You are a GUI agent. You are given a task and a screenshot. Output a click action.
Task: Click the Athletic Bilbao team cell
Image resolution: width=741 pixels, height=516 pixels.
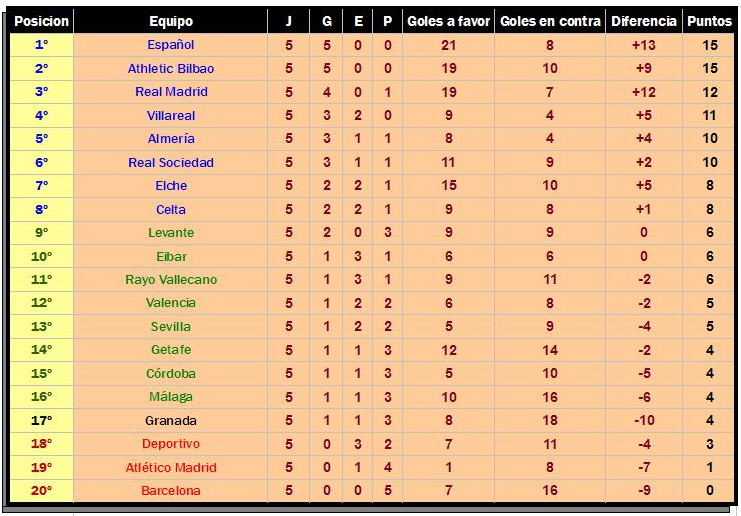coord(171,69)
